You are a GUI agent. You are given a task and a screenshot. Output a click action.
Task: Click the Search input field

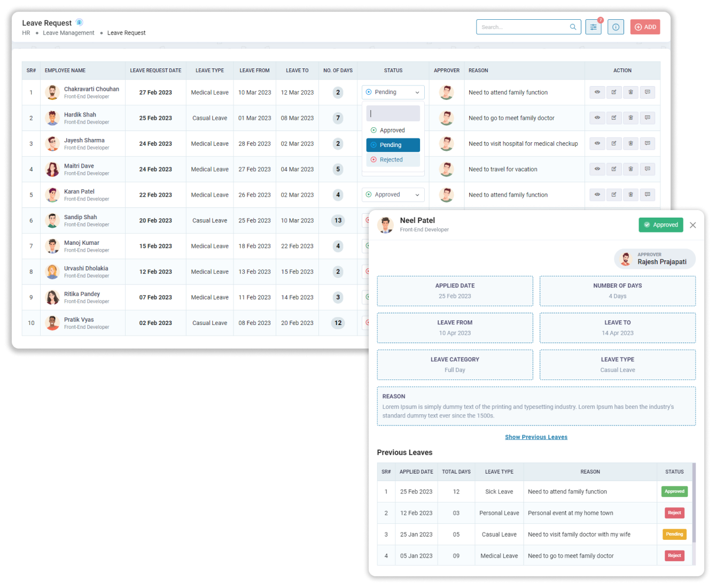click(x=523, y=27)
